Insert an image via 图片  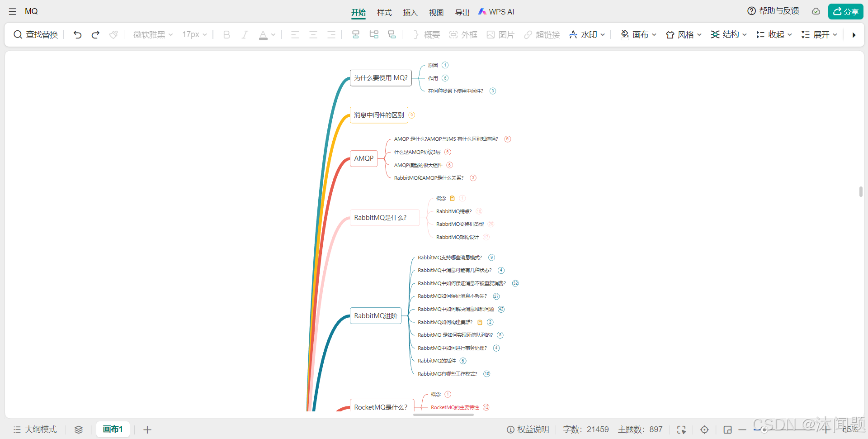coord(500,35)
